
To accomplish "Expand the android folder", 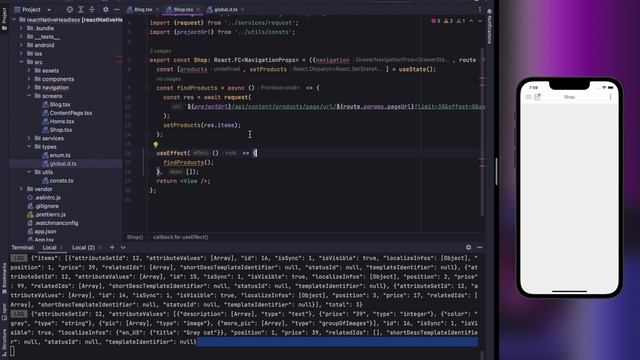I will click(x=22, y=45).
